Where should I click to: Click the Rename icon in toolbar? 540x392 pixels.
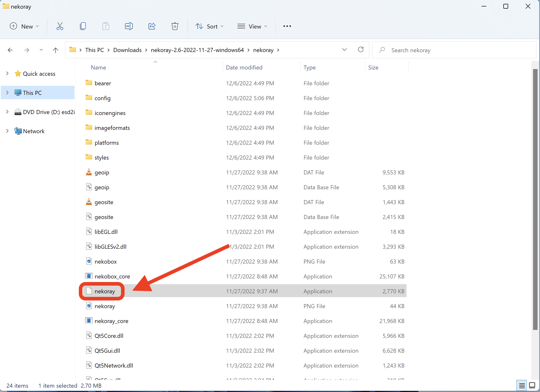tap(129, 26)
